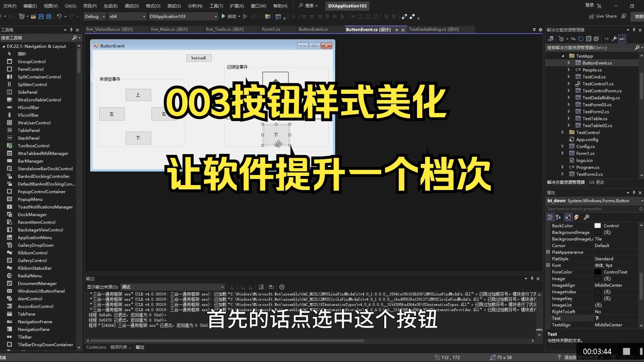This screenshot has height=362, width=644.
Task: Click the Live Share icon
Action: (590, 16)
